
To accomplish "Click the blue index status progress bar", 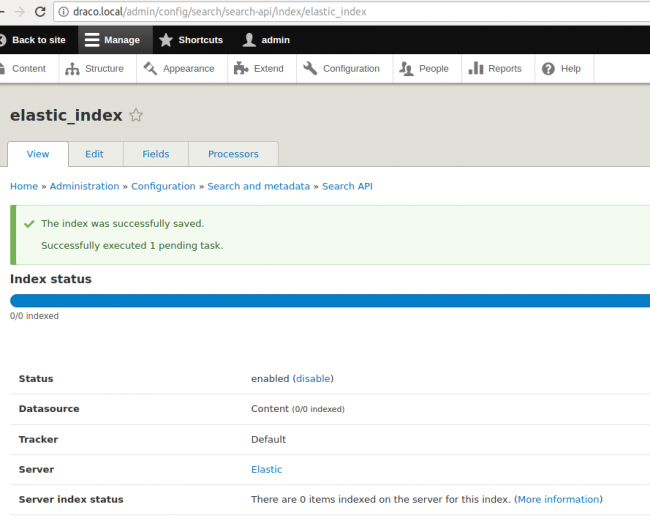I will (329, 300).
